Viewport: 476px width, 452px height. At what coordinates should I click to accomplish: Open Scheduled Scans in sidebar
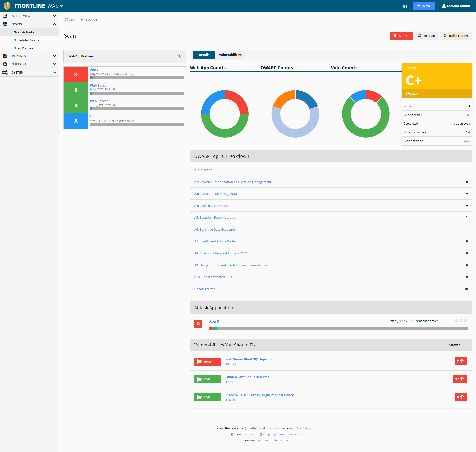[x=26, y=40]
